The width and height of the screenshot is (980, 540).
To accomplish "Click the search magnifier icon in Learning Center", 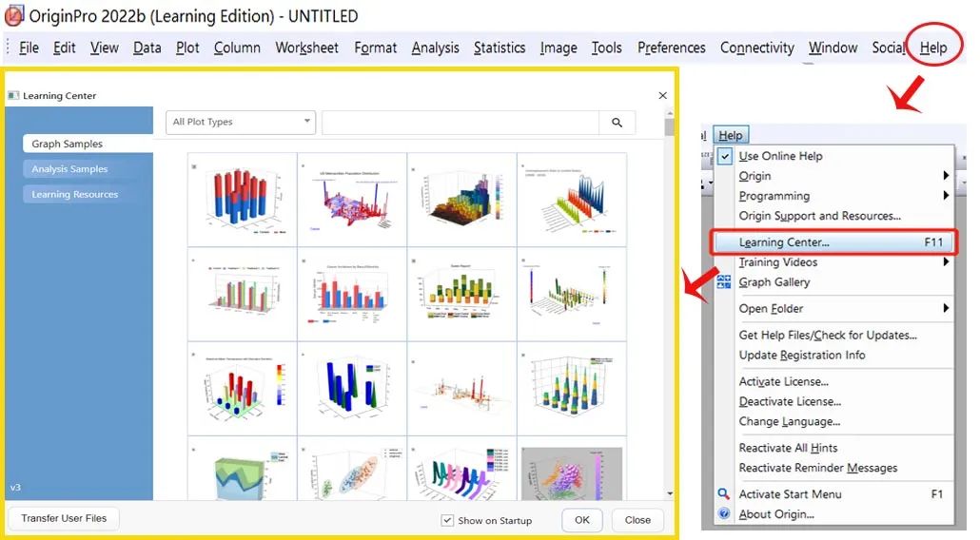I will 617,123.
